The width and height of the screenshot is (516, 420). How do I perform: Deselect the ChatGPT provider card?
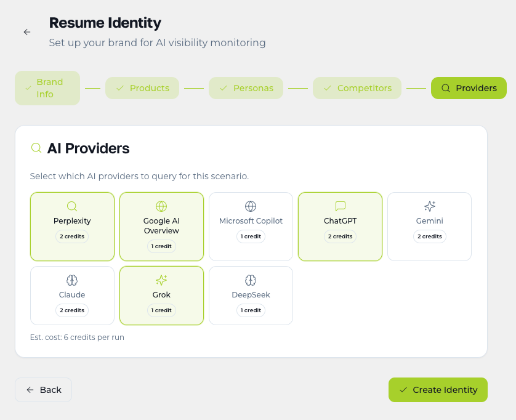(x=341, y=227)
